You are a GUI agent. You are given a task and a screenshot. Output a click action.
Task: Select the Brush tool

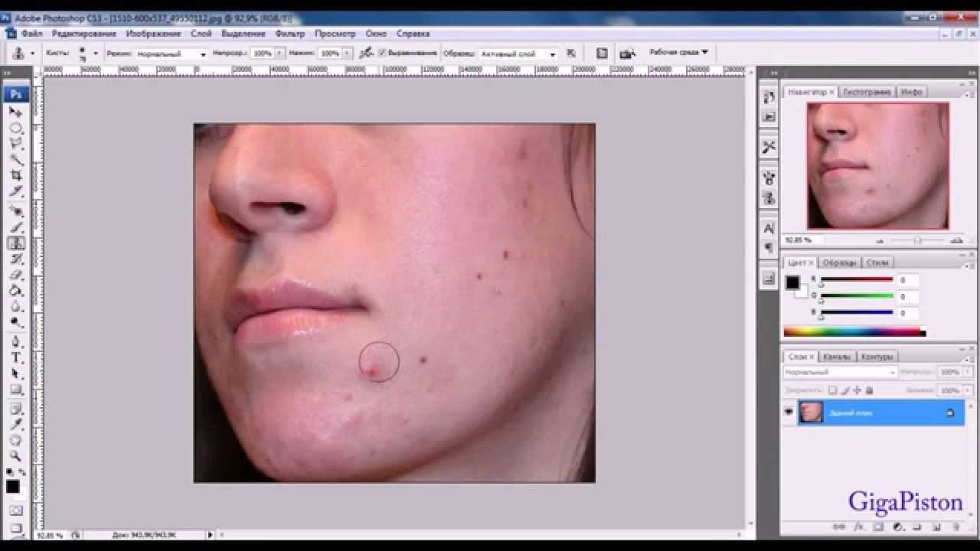point(16,227)
